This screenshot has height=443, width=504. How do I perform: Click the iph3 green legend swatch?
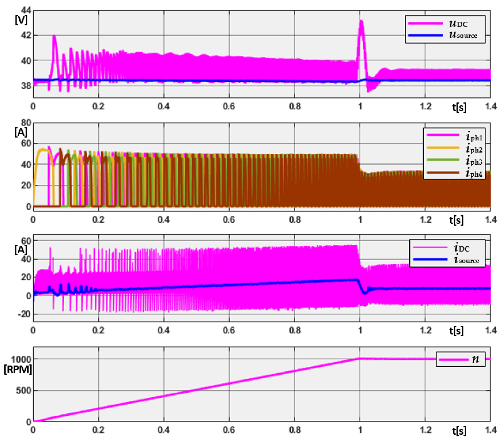point(443,160)
